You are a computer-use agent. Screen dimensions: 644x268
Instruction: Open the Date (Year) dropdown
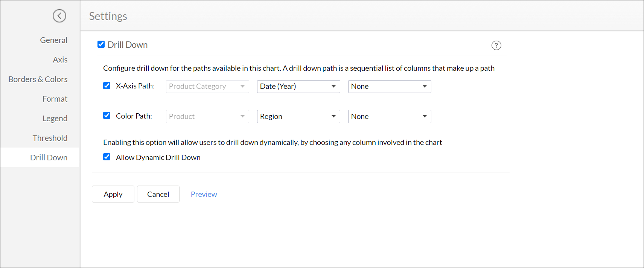(298, 87)
